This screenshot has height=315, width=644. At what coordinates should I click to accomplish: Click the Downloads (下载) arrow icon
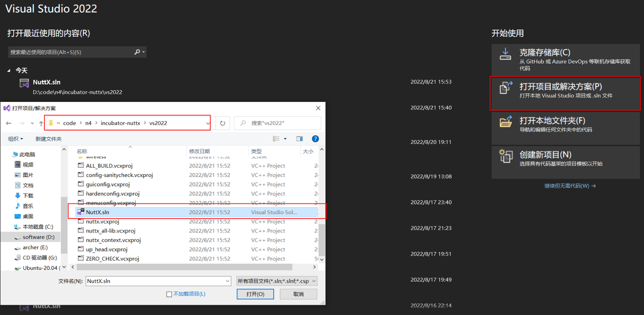click(18, 195)
